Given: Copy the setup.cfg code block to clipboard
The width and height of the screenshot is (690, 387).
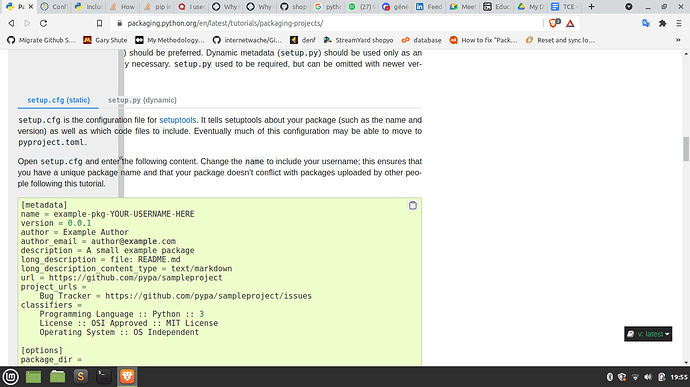Looking at the screenshot, I should point(413,206).
